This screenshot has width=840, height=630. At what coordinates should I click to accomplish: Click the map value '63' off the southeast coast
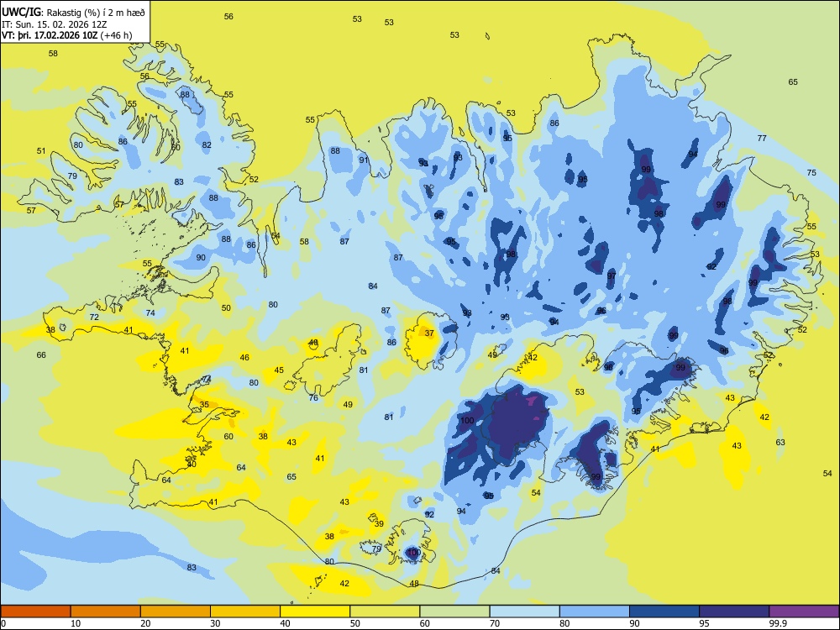coord(780,442)
